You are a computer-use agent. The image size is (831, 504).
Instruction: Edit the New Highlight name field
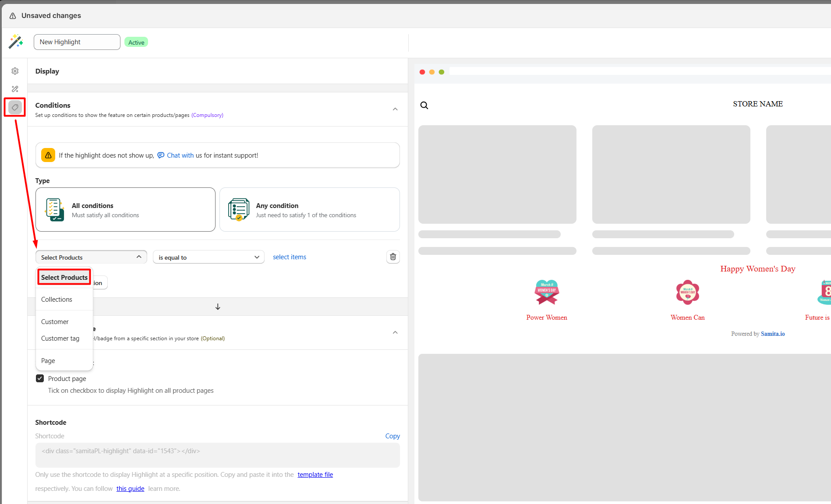click(x=77, y=42)
